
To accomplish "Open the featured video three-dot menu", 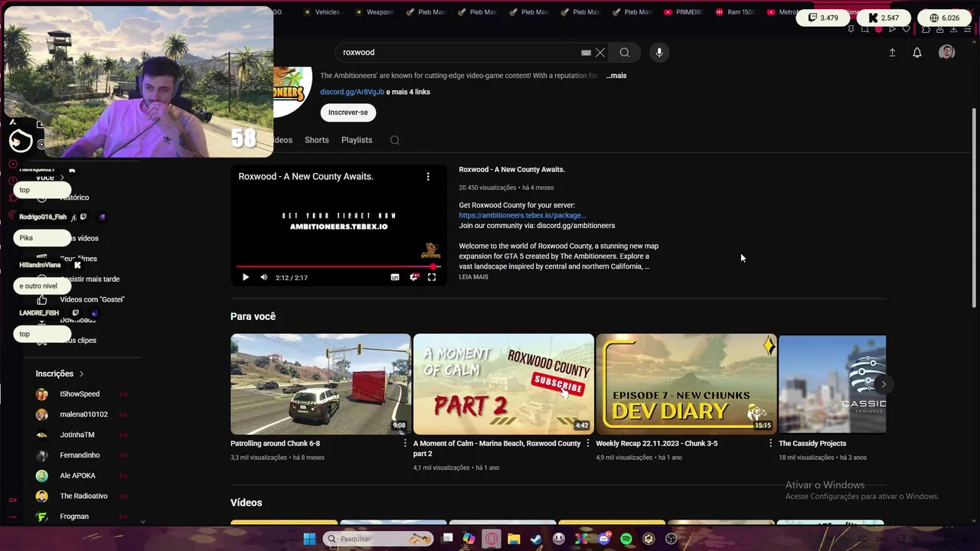I will tap(428, 176).
